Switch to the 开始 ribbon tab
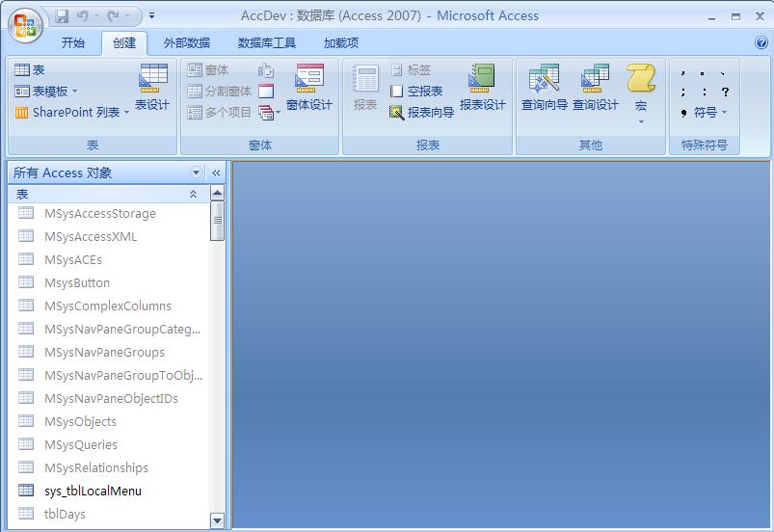774x532 pixels. pos(73,43)
